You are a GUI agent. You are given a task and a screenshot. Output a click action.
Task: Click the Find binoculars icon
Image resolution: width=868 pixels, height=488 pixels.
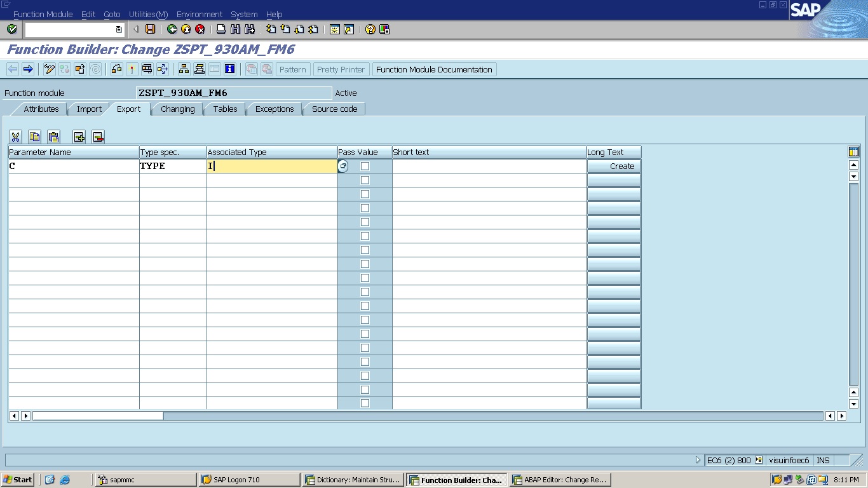coord(236,29)
